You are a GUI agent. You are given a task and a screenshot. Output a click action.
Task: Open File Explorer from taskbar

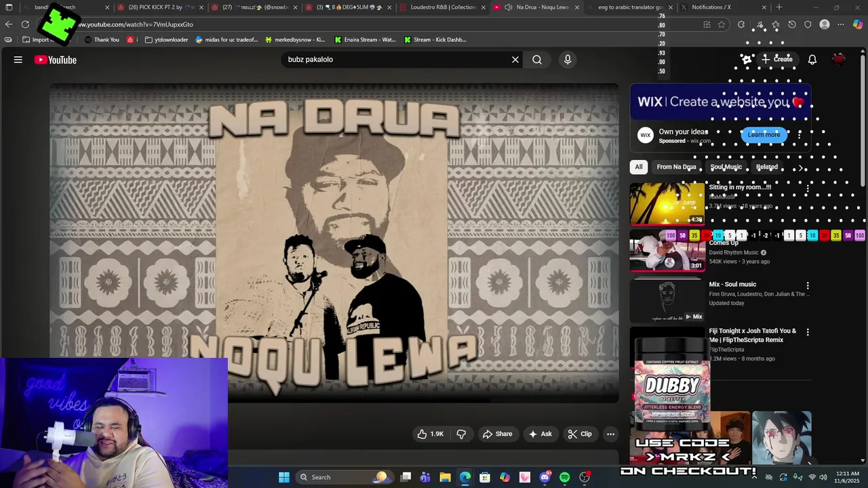coord(445,477)
